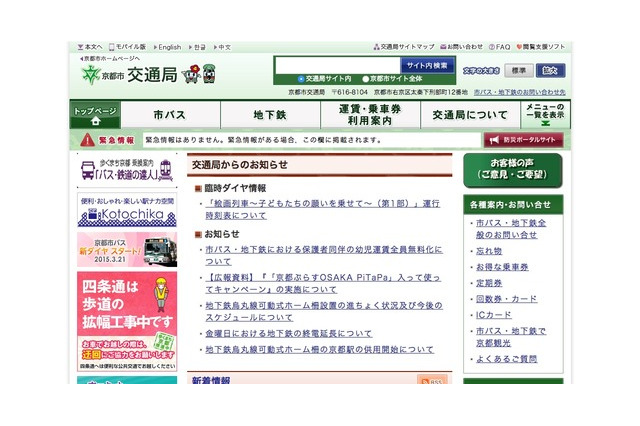Open 市バス・地下鉄全般のお問い合せ link
Viewport: 640px width, 426px height.
(x=511, y=229)
